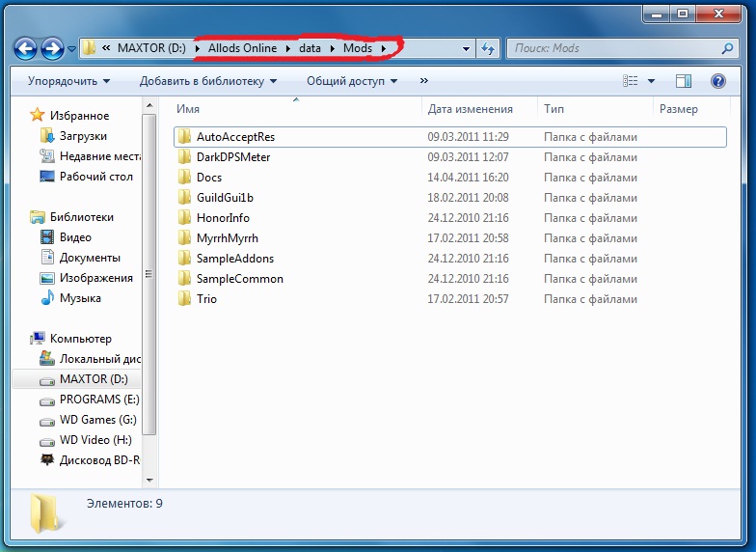Screen dimensions: 756x552
Task: Open the Видео library
Action: 66,237
